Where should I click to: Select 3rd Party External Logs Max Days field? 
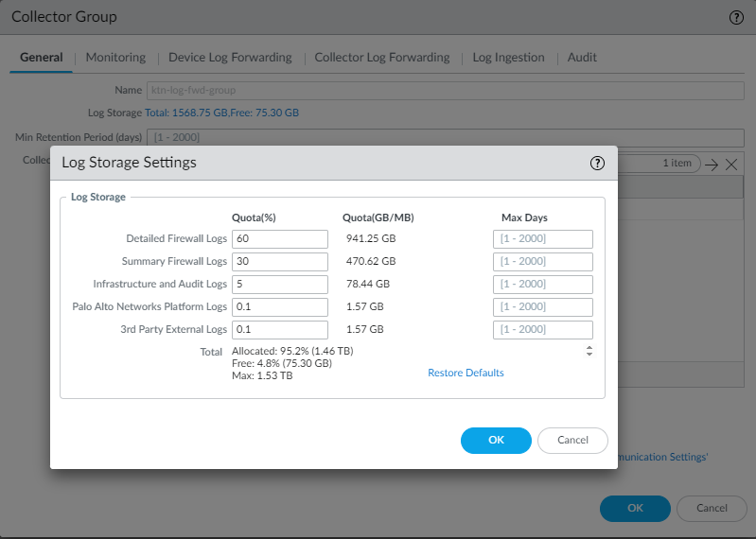542,330
